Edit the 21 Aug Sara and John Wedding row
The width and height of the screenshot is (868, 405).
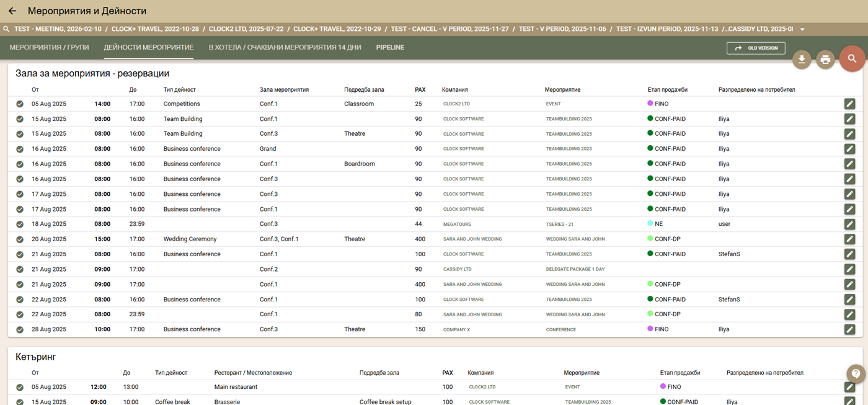pyautogui.click(x=849, y=284)
